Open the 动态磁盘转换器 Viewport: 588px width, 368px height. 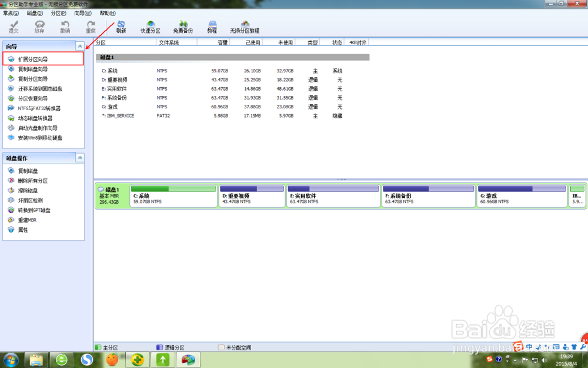click(35, 118)
